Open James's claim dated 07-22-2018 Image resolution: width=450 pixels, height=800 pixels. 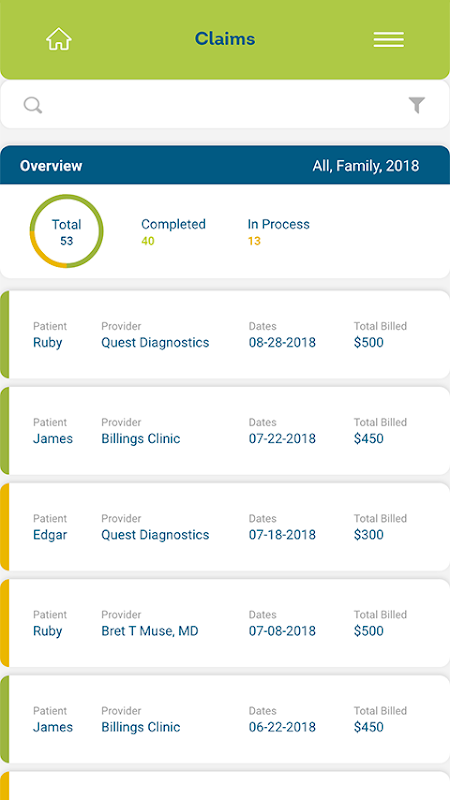(x=224, y=431)
